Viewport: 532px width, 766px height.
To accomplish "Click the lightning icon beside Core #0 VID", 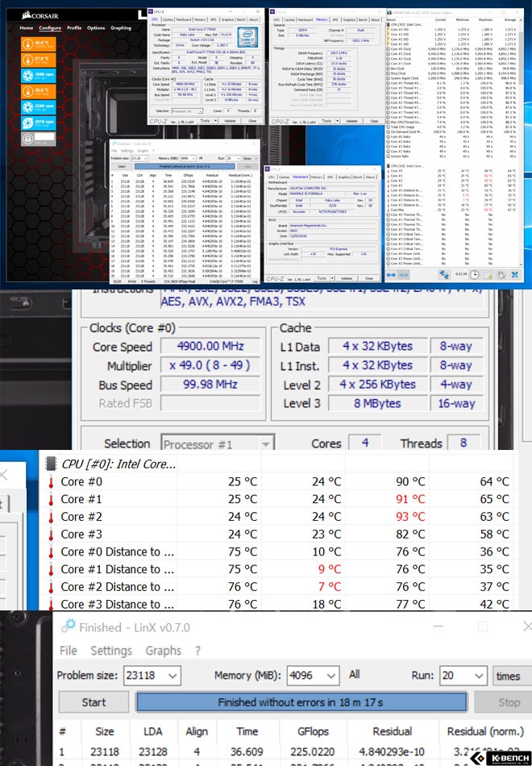I will tap(389, 29).
